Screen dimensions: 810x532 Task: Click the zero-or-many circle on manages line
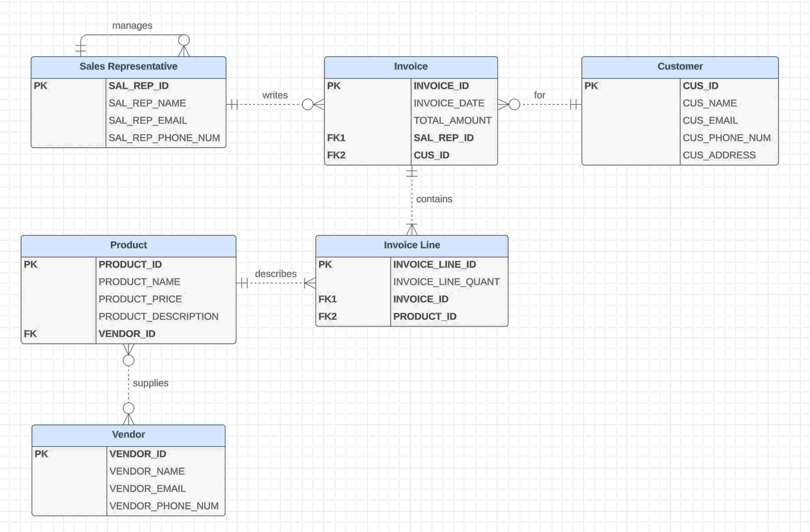184,40
